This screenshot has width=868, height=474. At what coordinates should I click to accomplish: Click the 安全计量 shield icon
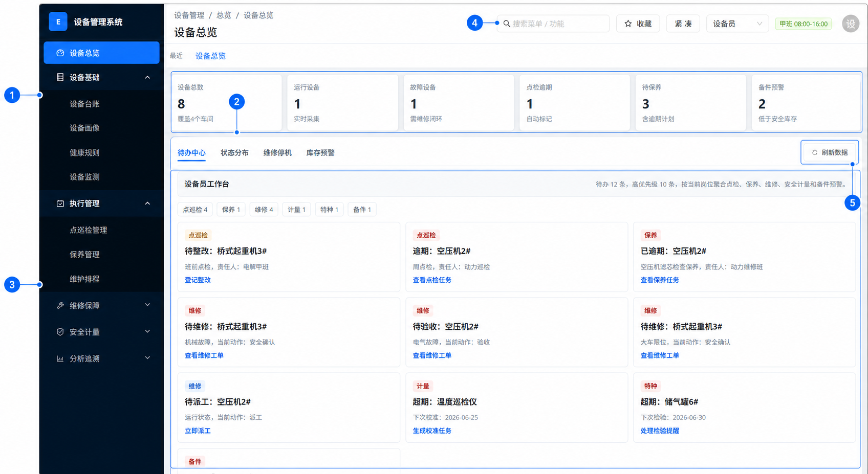(60, 332)
